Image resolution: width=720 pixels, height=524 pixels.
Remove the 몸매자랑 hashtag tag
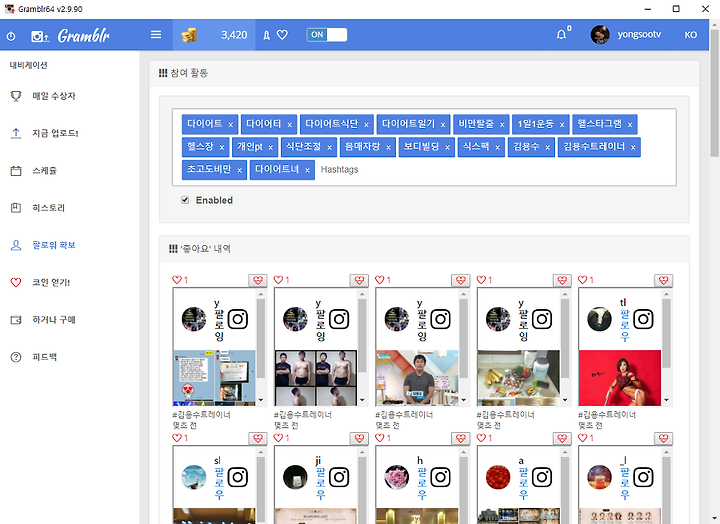[388, 147]
